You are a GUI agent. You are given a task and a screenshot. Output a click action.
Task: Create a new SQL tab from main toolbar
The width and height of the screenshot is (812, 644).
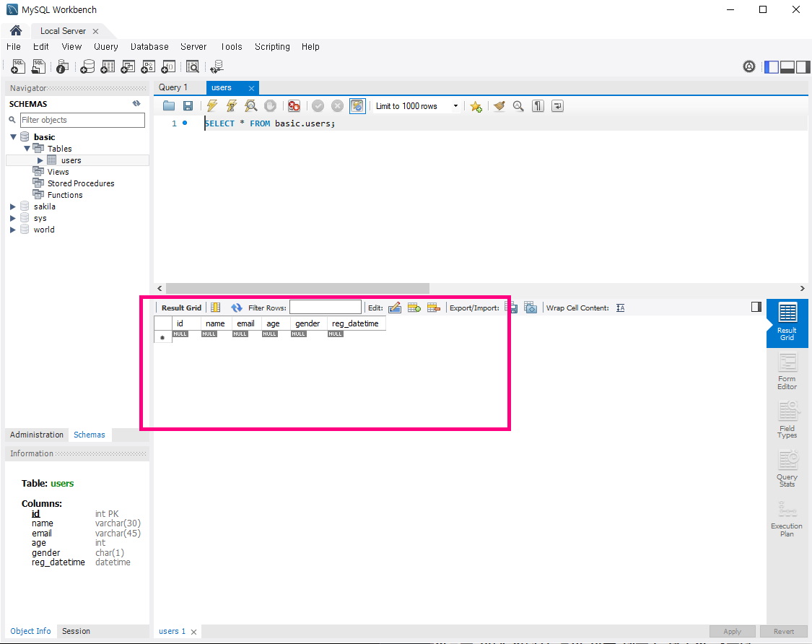18,66
